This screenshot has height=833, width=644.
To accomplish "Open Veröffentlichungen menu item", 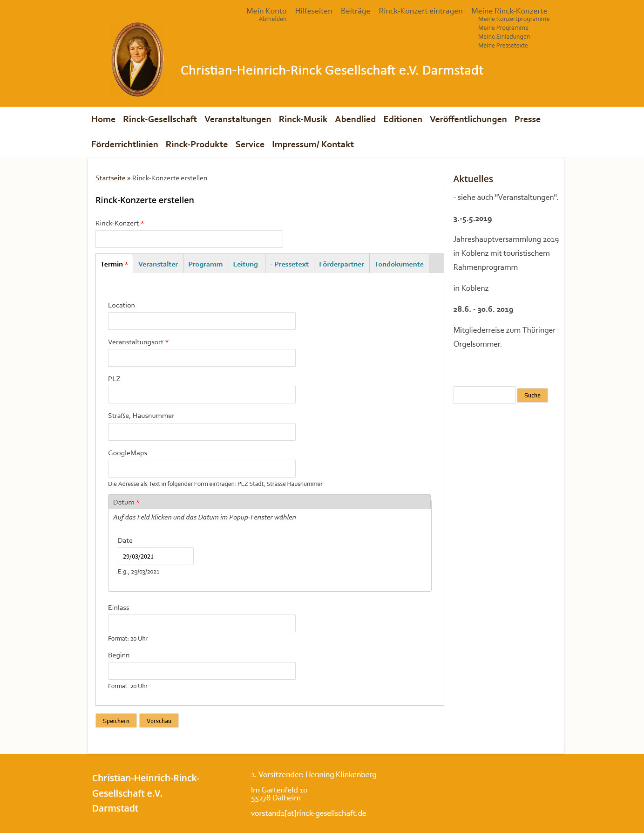I will point(468,119).
